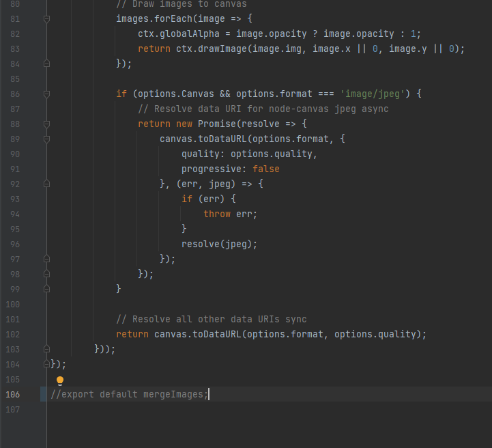This screenshot has width=492, height=448.
Task: Click fold marker on line 92
Action: tap(46, 184)
